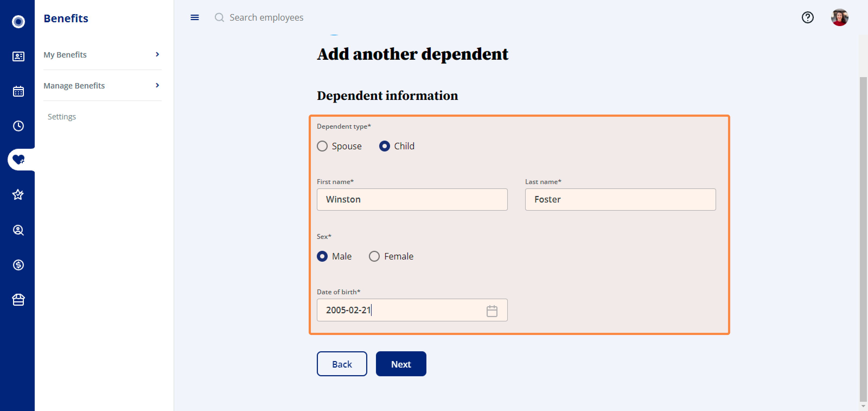The width and height of the screenshot is (868, 411).
Task: Select the Male radio button
Action: 322,256
